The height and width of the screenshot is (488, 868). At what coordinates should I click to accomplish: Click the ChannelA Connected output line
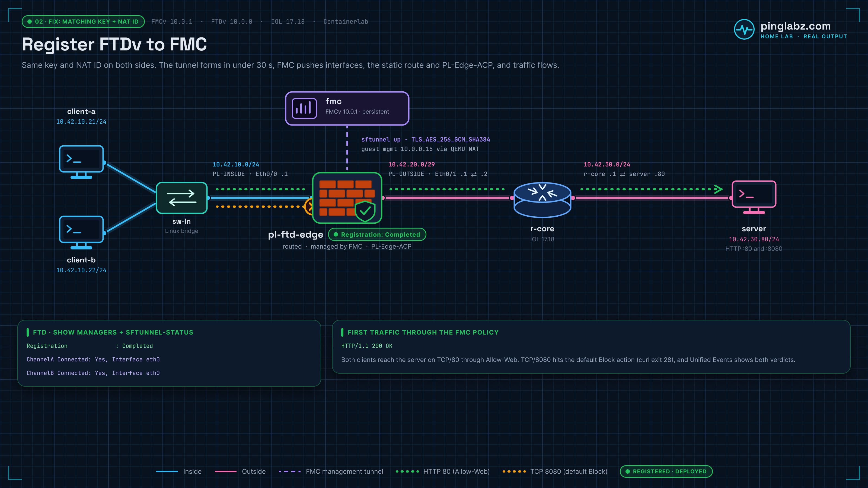coord(93,359)
